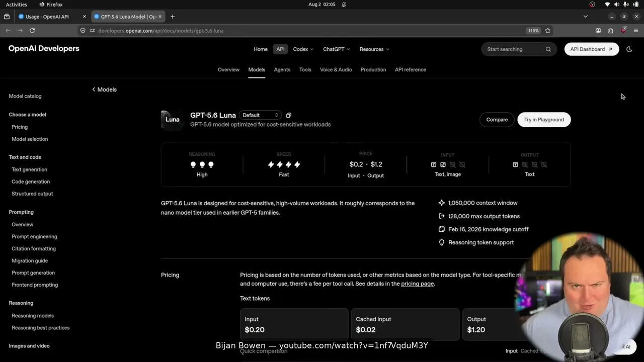This screenshot has height=362, width=644.
Task: Open the Wi-Fi status icon
Action: pos(607,5)
